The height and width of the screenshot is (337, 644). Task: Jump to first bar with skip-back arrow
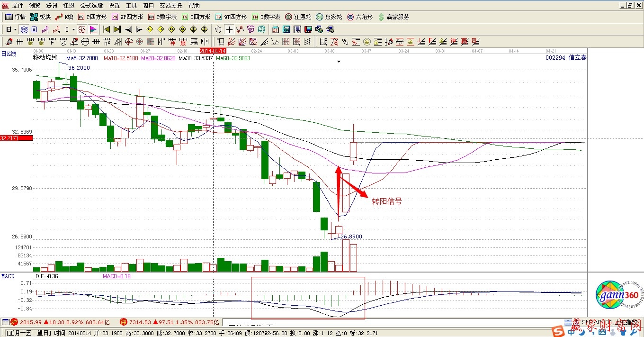[x=106, y=29]
